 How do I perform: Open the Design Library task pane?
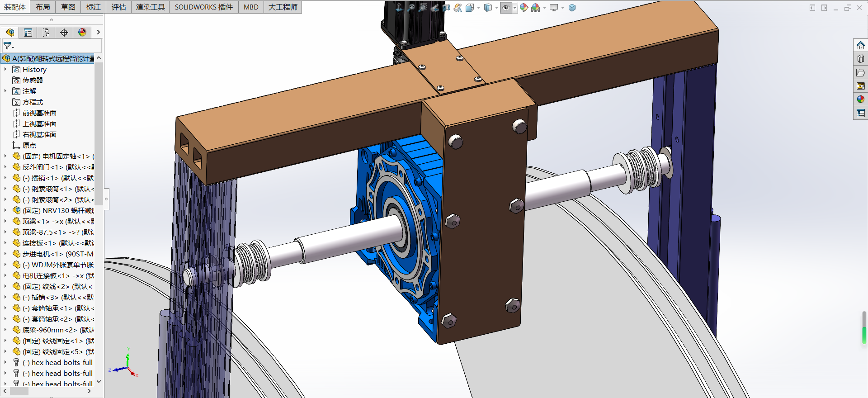coord(860,59)
